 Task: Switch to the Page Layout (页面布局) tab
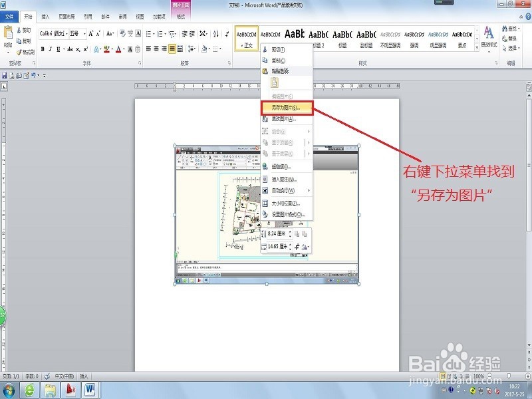click(x=66, y=16)
